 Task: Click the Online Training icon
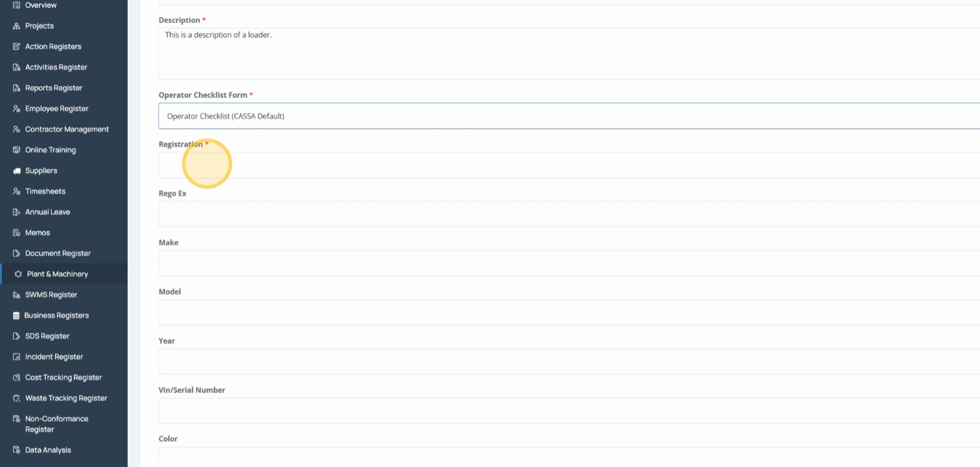click(17, 150)
